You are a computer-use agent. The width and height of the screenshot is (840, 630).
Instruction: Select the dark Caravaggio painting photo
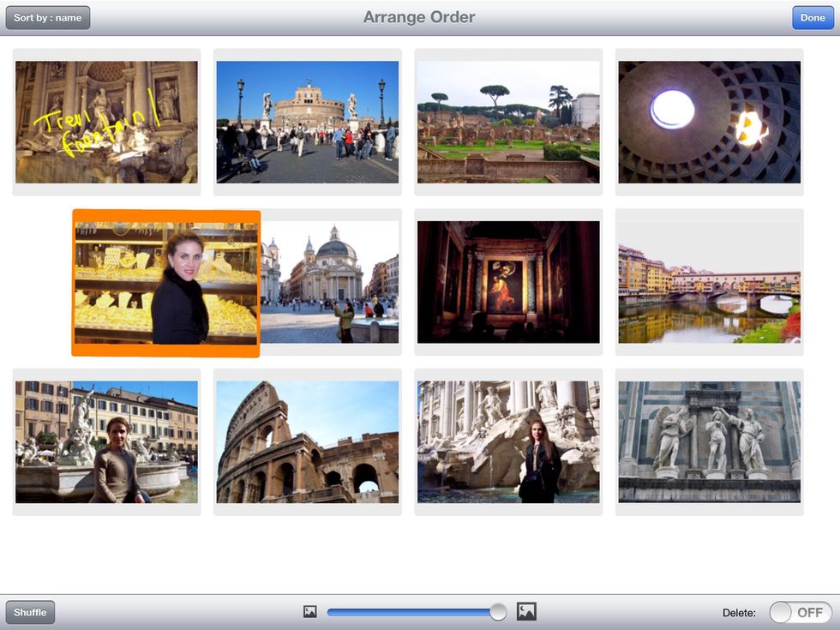click(508, 280)
